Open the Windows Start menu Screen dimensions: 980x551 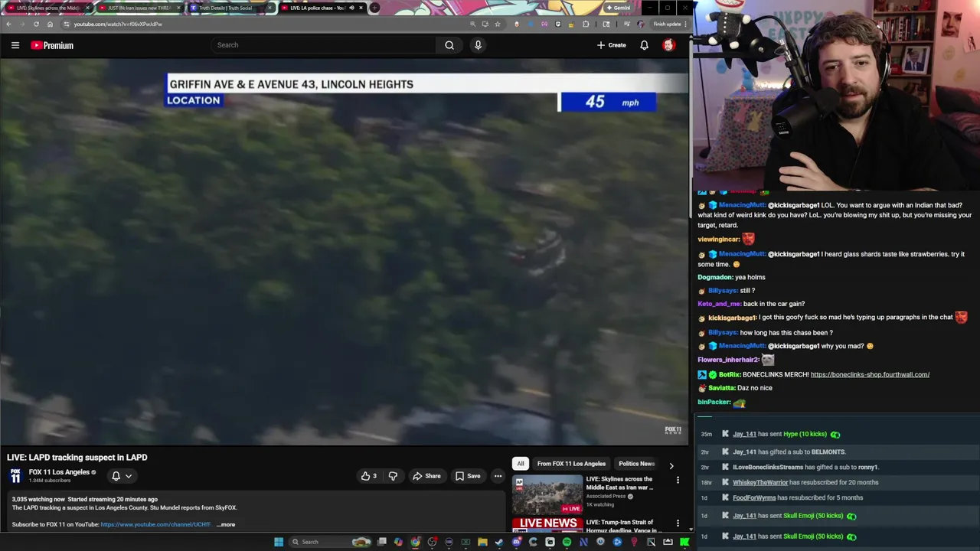click(x=279, y=542)
